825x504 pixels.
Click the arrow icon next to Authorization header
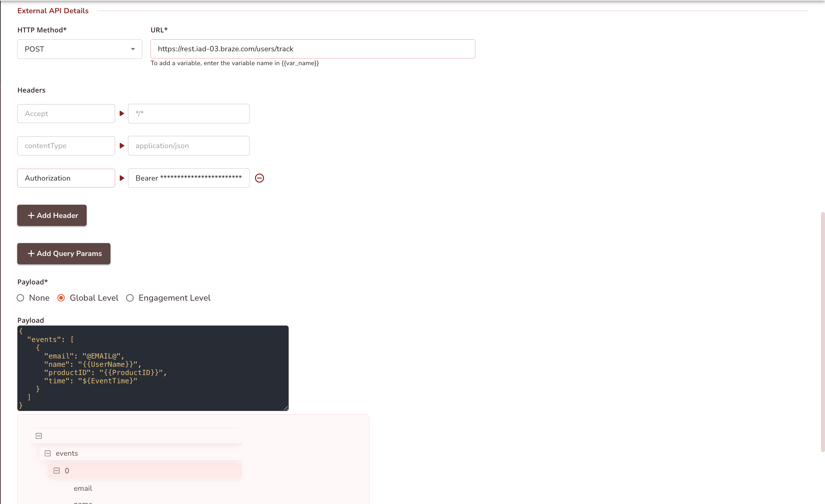(121, 178)
